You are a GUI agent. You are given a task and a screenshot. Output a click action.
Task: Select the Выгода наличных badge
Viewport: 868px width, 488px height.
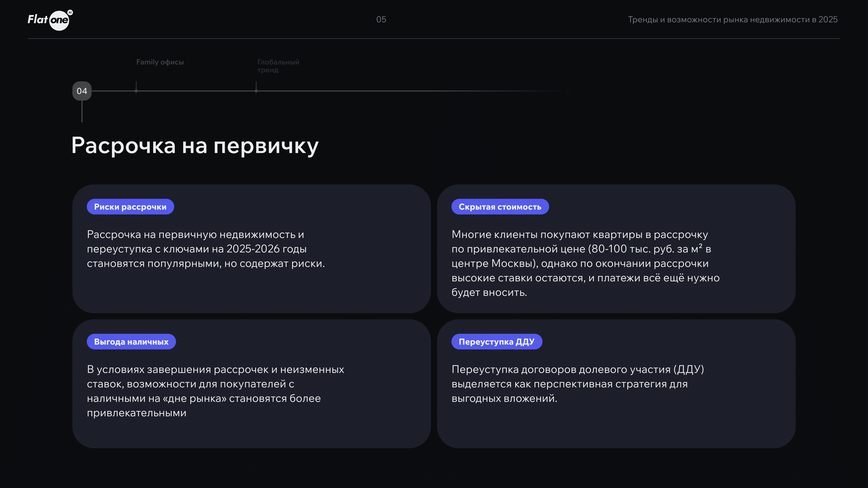coord(131,342)
